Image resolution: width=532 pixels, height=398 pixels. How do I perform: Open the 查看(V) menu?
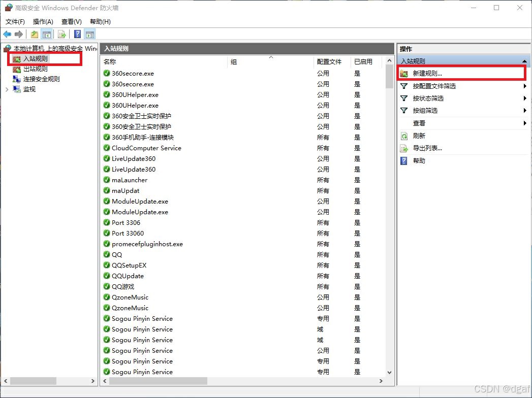72,22
